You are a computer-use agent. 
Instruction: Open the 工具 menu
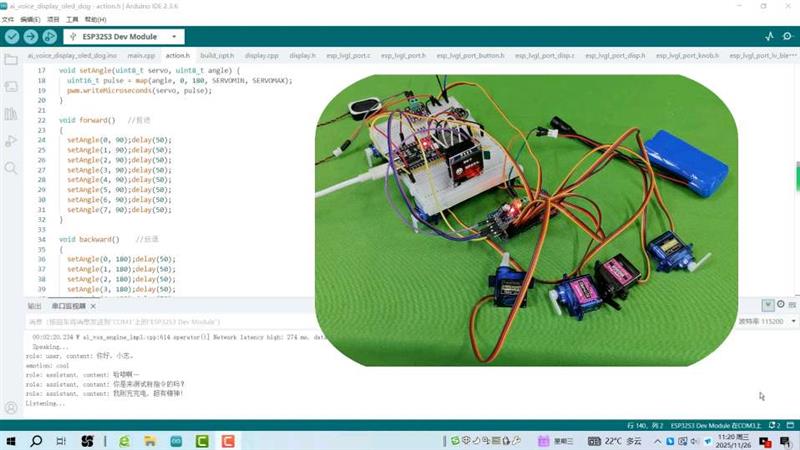(x=72, y=19)
